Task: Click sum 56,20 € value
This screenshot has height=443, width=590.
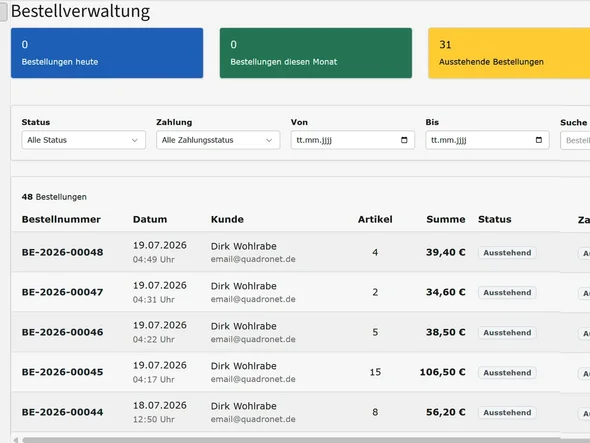Action: (446, 412)
